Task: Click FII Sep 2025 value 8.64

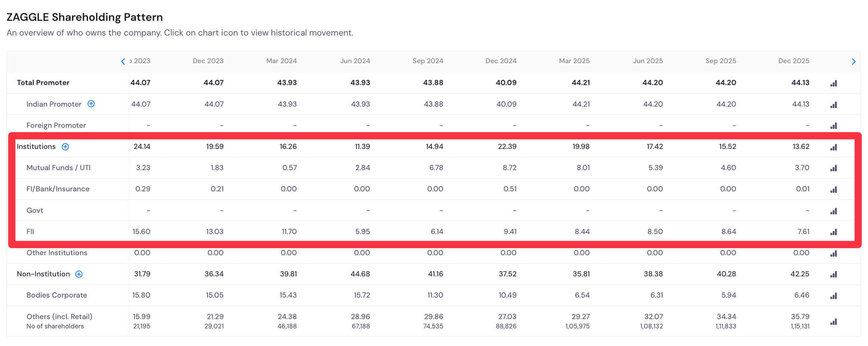Action: (729, 232)
